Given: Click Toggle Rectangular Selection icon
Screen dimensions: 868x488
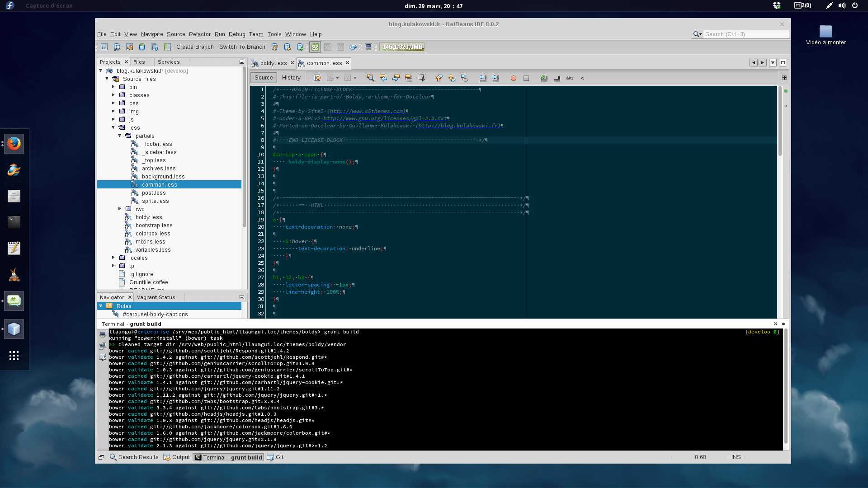Looking at the screenshot, I should 421,78.
